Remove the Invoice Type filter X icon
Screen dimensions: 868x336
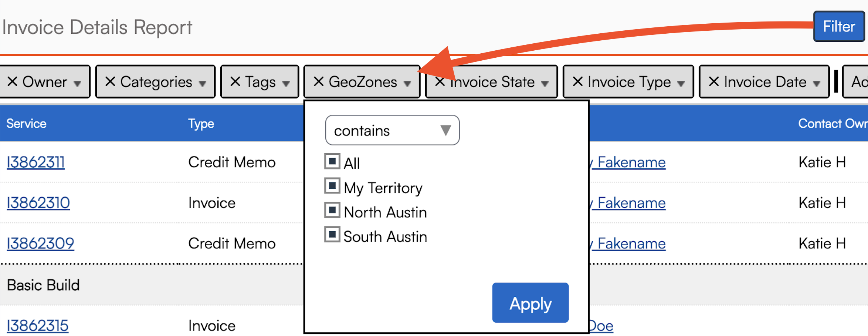pyautogui.click(x=577, y=81)
